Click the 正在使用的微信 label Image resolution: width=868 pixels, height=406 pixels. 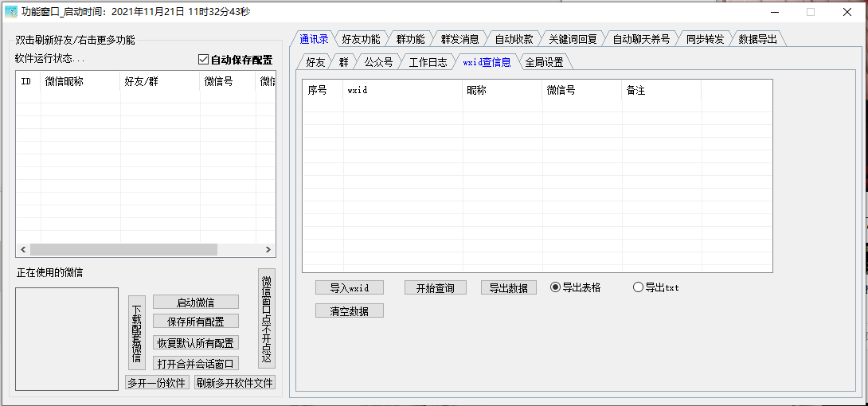(x=50, y=272)
